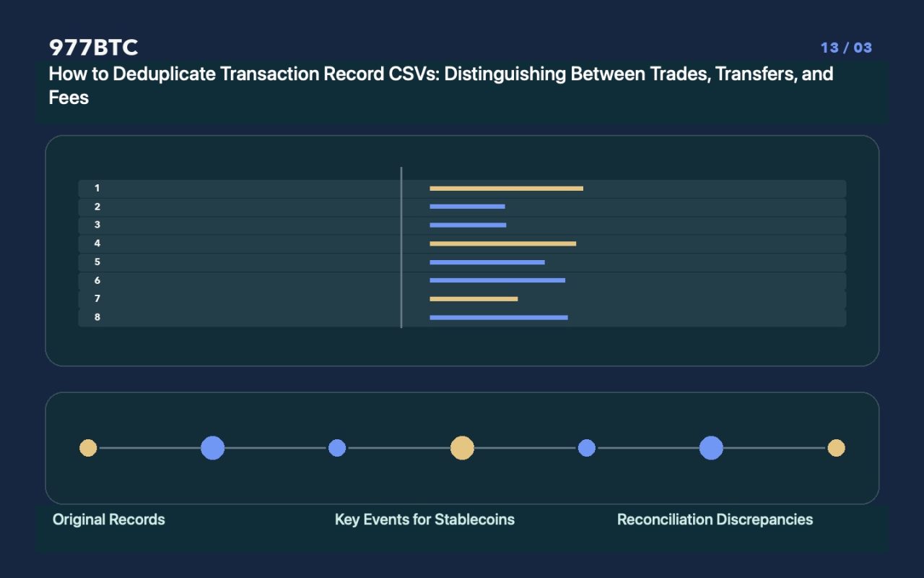Select the second timeline dot, large blue
This screenshot has height=578, width=924.
(212, 448)
